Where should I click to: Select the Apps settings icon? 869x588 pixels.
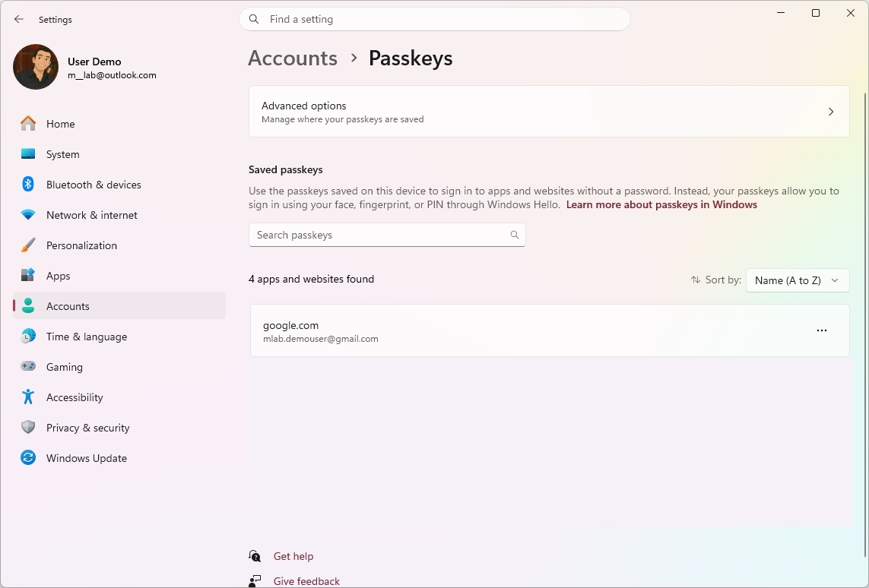click(x=28, y=276)
